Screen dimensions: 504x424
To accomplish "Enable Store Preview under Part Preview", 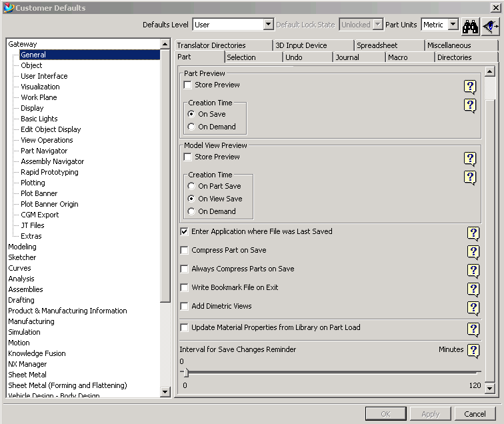I will pyautogui.click(x=187, y=85).
